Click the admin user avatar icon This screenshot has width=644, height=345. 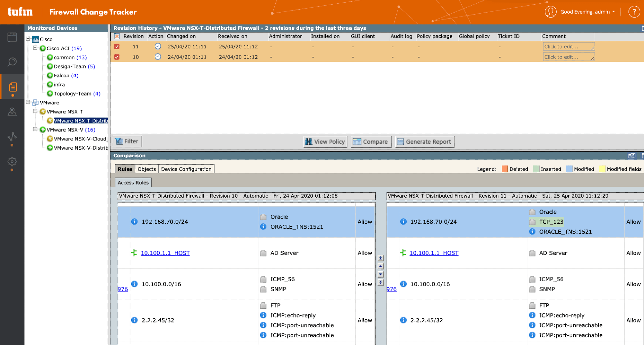tap(550, 12)
